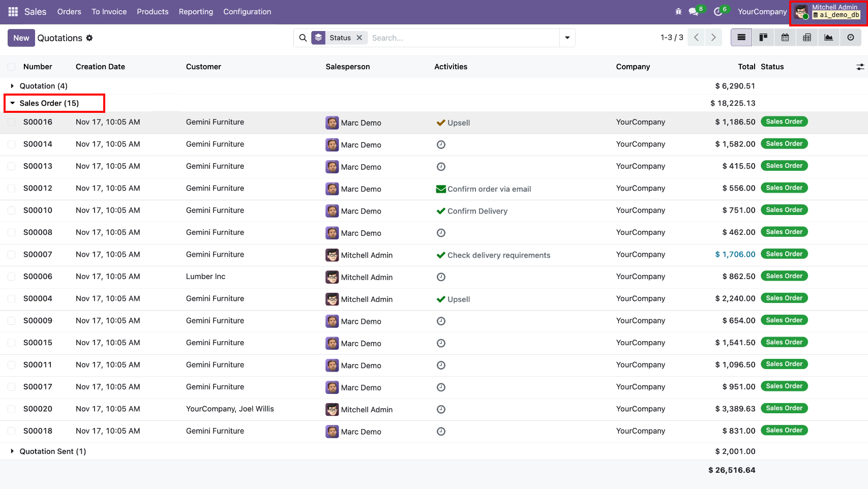Expand the Quotation (4) group
This screenshot has width=868, height=489.
(43, 86)
